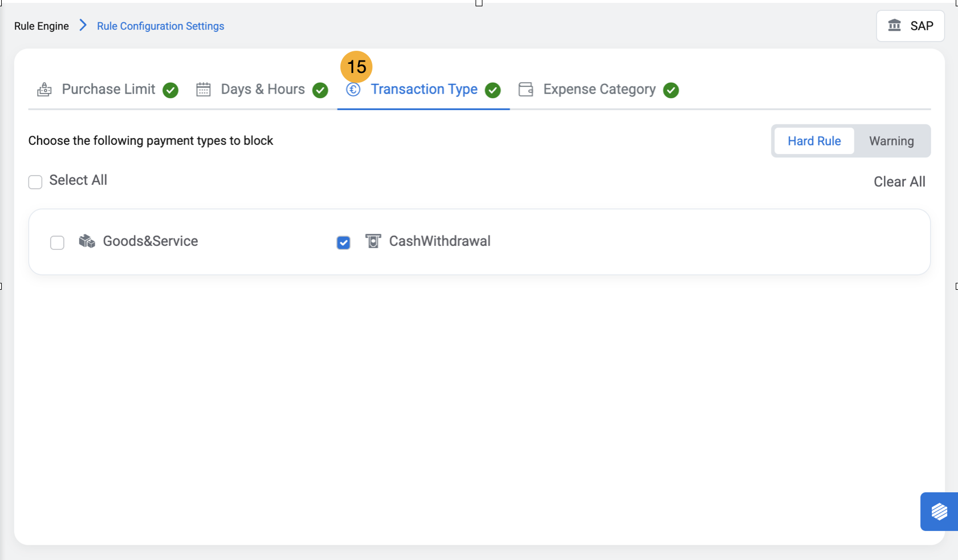The height and width of the screenshot is (560, 958).
Task: Click the Goods&Service boxes icon
Action: pos(87,241)
